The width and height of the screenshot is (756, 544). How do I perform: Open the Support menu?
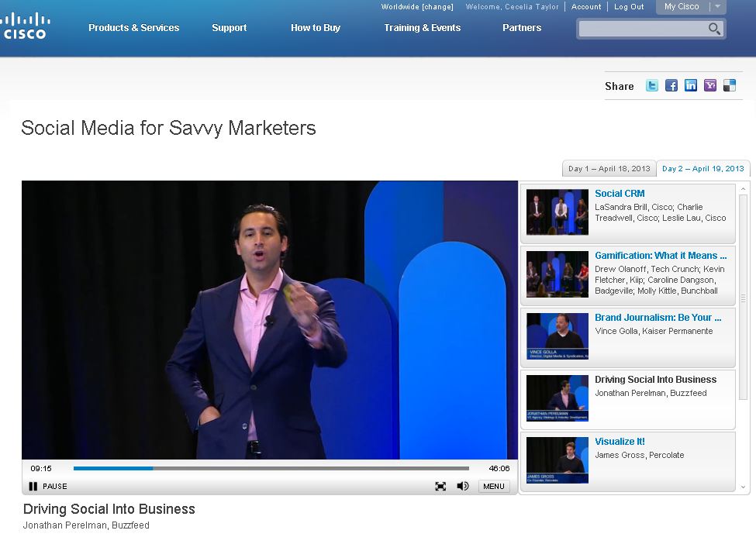pos(229,27)
